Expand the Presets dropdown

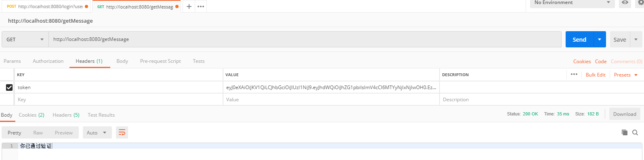(625, 75)
